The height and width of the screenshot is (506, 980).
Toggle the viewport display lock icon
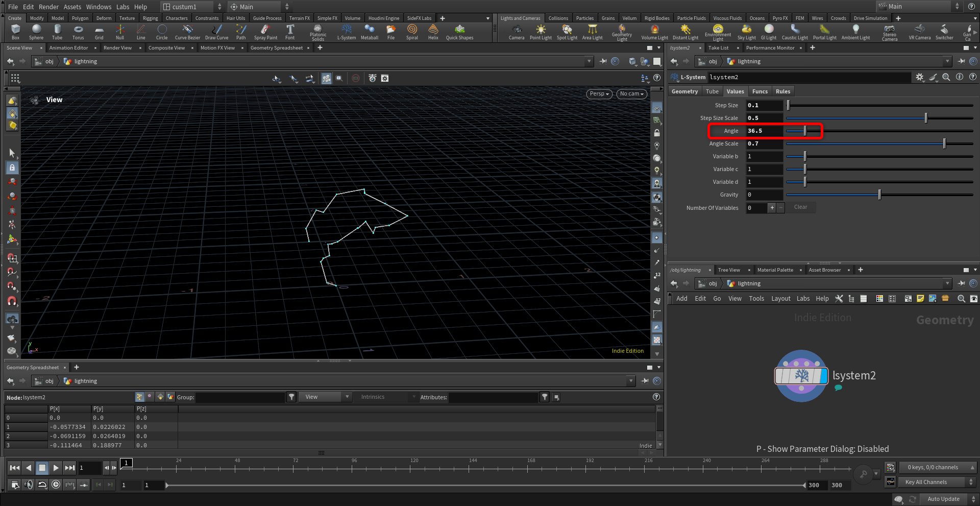coord(657,133)
